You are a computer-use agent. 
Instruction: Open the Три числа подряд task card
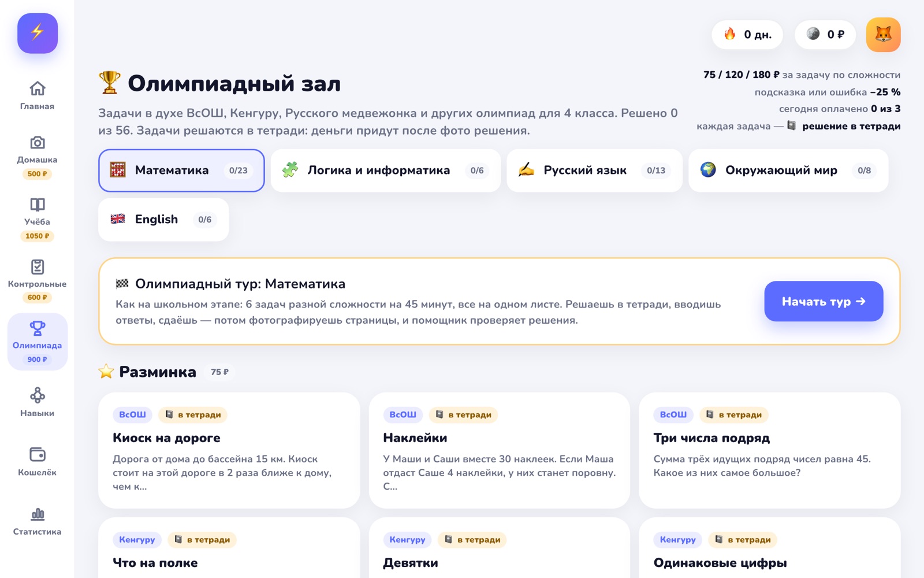770,450
